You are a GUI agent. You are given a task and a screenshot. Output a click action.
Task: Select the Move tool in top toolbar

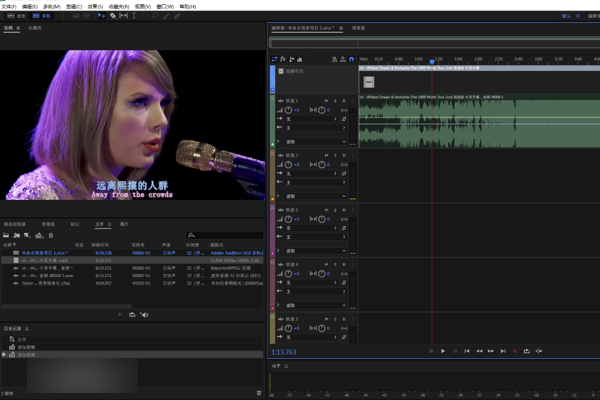(x=101, y=16)
